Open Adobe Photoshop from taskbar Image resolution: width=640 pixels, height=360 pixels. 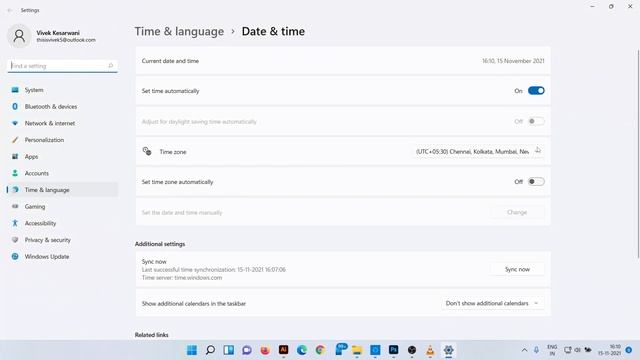pos(393,350)
